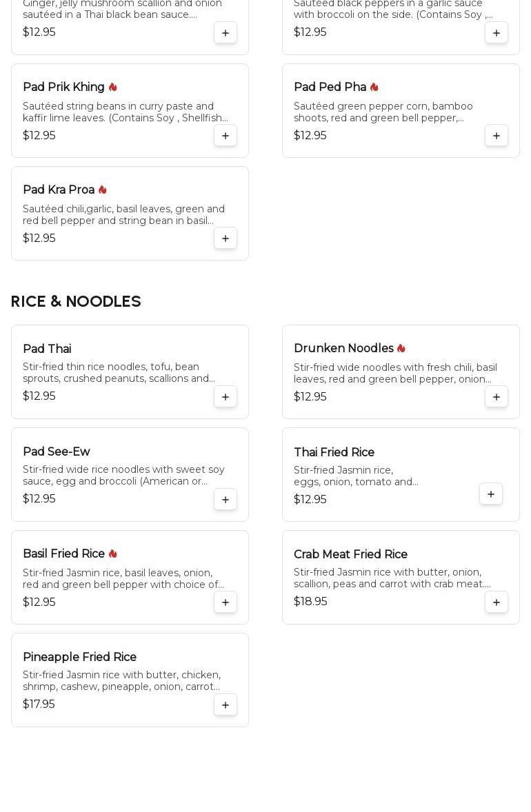The image size is (531, 812).
Task: Open the Pad See-Ew menu card
Action: tap(130, 474)
